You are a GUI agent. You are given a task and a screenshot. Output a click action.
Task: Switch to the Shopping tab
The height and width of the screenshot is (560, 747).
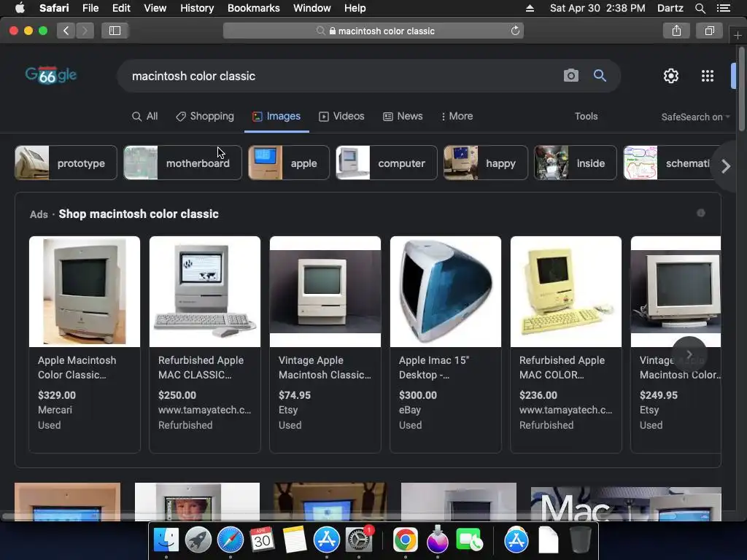coord(205,116)
